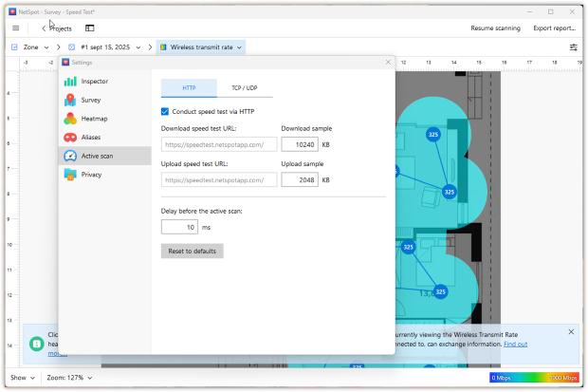
Task: Open Aliases settings section
Action: click(91, 137)
